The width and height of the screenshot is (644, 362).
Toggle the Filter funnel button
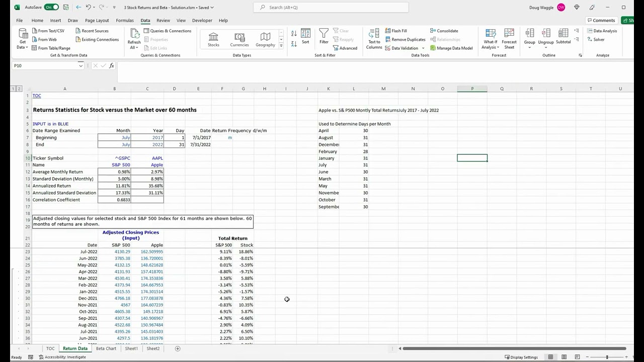(324, 37)
